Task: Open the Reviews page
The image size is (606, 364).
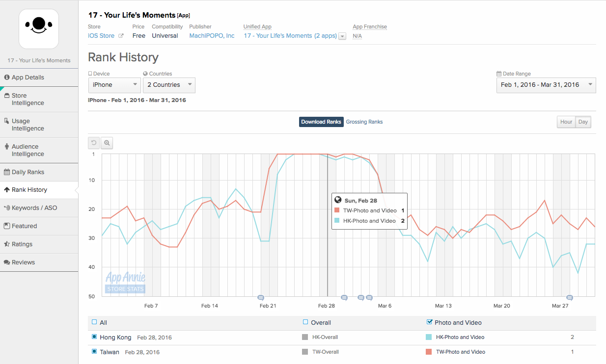Action: pyautogui.click(x=39, y=262)
